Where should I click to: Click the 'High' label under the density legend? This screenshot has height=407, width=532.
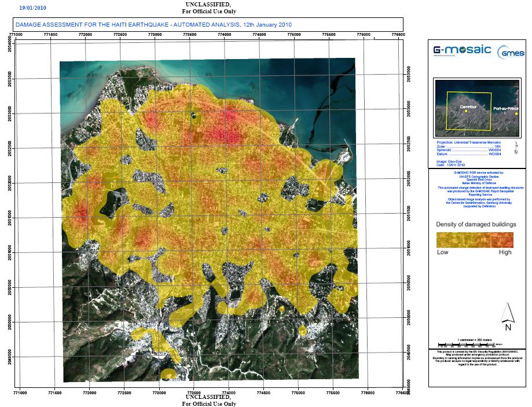[x=505, y=252]
